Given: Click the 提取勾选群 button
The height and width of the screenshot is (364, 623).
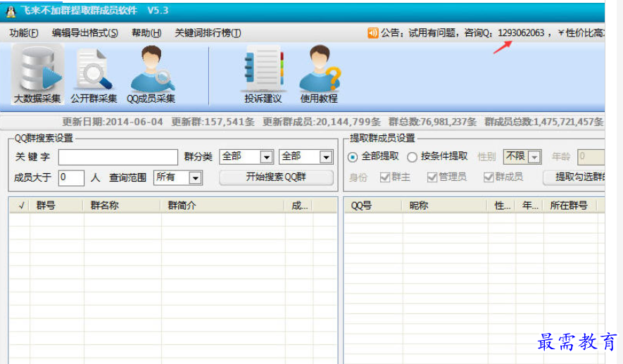Looking at the screenshot, I should tap(574, 177).
